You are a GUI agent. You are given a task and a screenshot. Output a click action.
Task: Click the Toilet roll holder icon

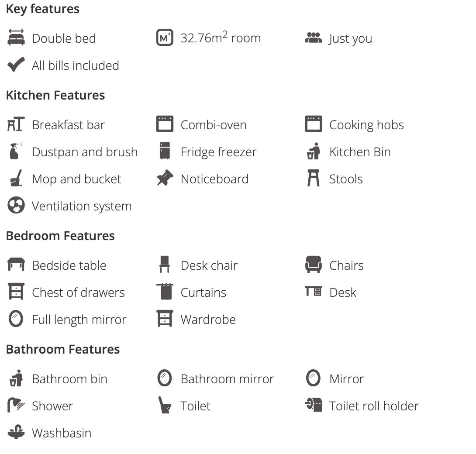313,405
